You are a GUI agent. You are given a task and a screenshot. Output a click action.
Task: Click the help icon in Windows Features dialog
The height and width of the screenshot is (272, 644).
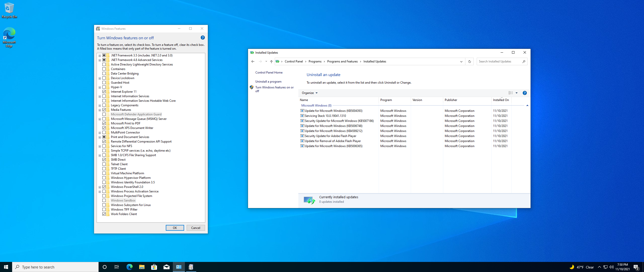pos(203,38)
